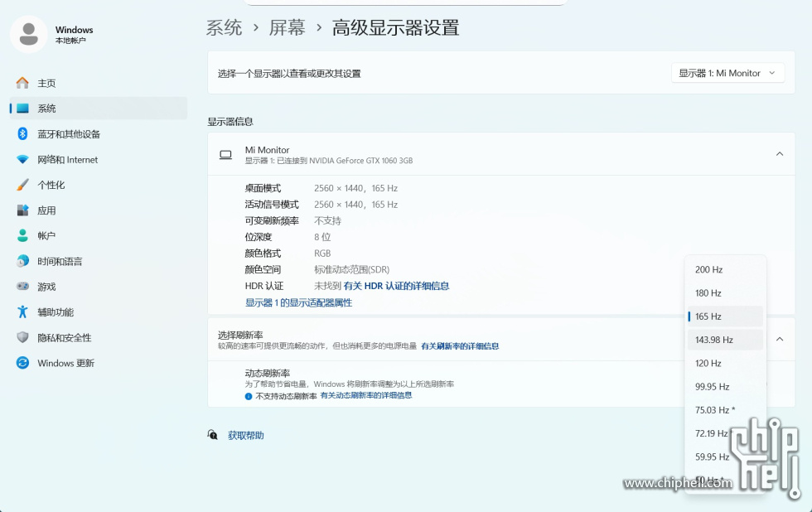812x512 pixels.
Task: Click the 个性化 paintbrush icon
Action: [x=22, y=185]
